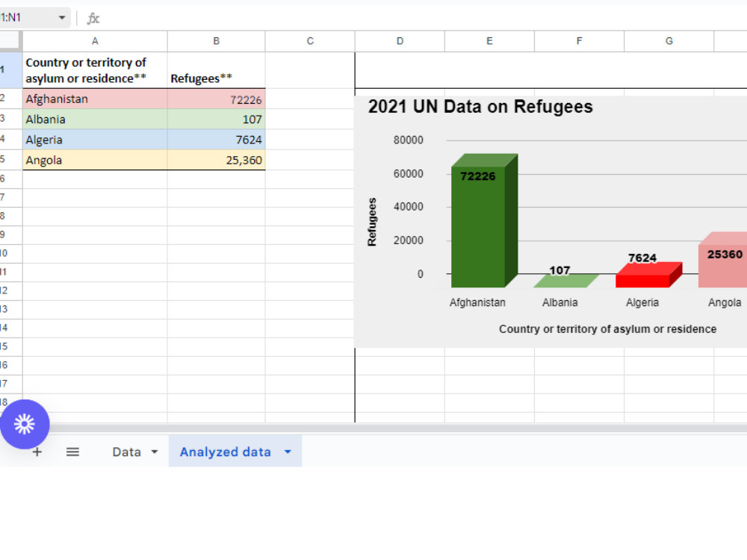Select column D header
Image resolution: width=747 pixels, height=560 pixels.
400,41
